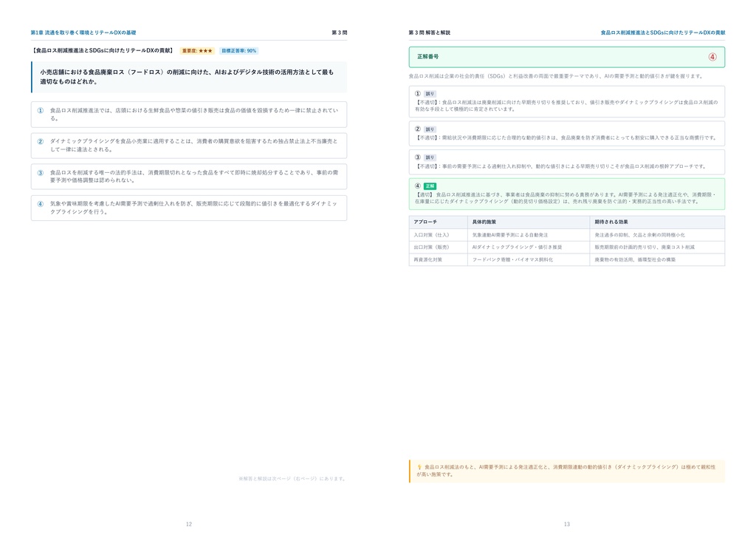Click the chapter header '第1章 流通を取り巻く環境とリテールDXの基礎'
Viewport: 756px width, 535px height.
(x=83, y=33)
